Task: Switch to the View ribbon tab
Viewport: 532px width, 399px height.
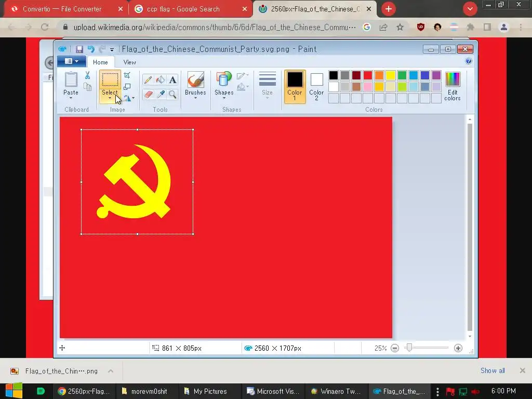Action: (x=129, y=62)
